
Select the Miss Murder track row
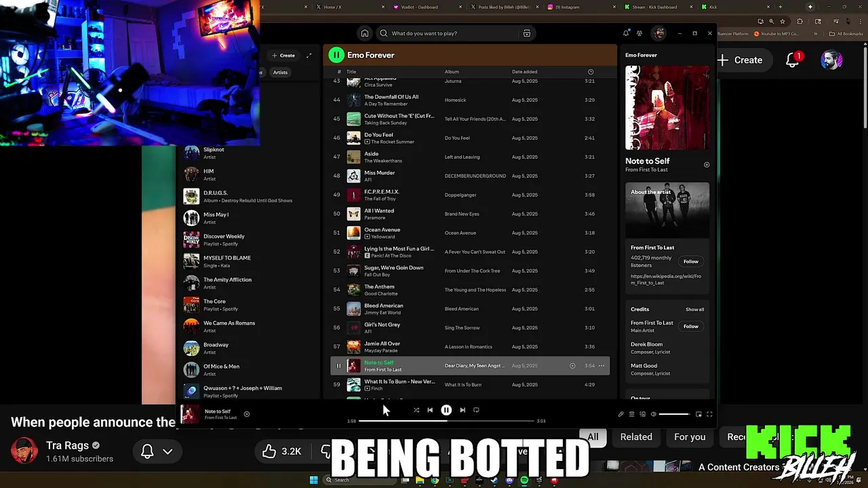point(470,176)
